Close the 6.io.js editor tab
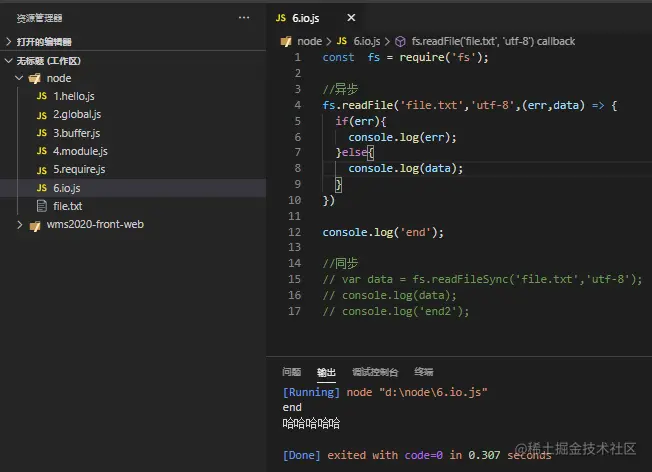The height and width of the screenshot is (472, 652). coord(351,17)
